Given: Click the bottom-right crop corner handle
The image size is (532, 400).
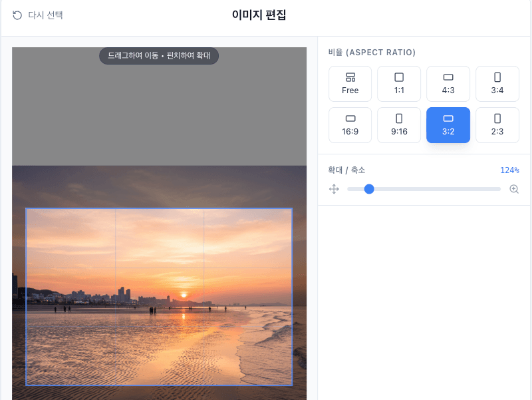Looking at the screenshot, I should click(292, 385).
